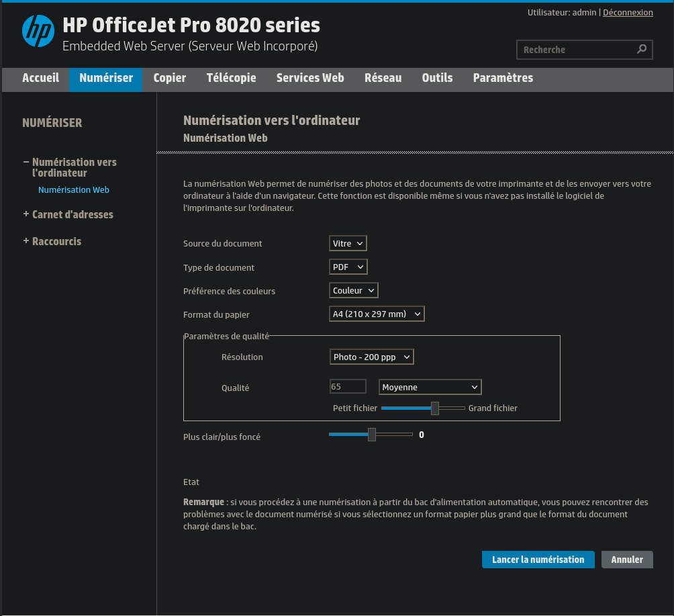Open the Réseau tab

click(x=383, y=78)
